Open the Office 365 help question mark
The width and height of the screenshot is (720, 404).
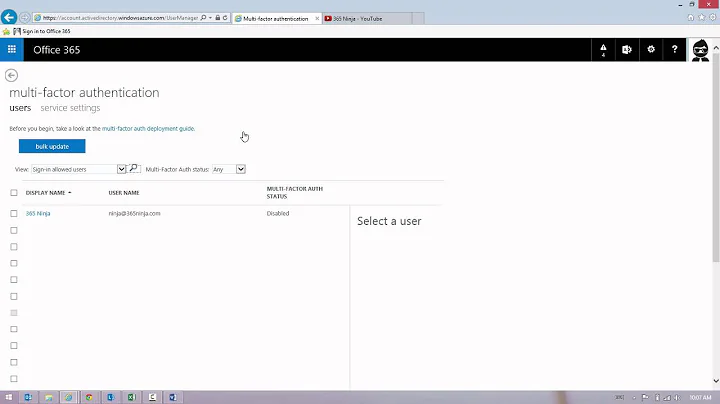(674, 50)
